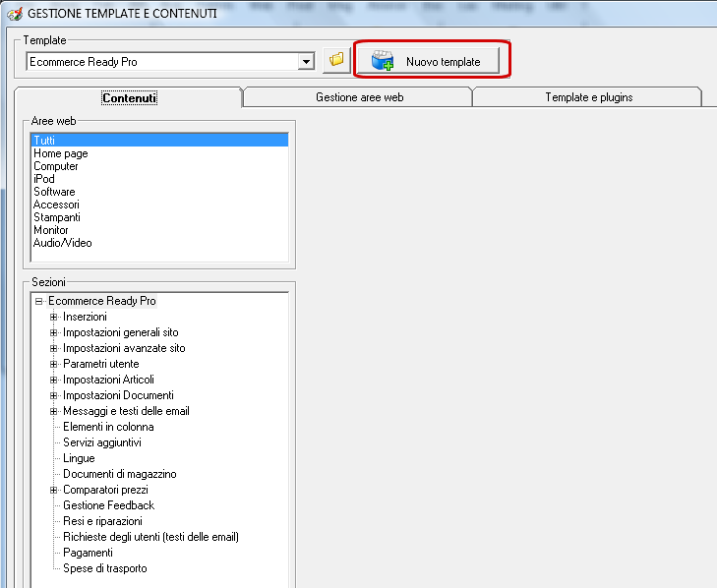Select Resi e riparazioni tree item
Viewport: 717px width, 588px height.
pyautogui.click(x=102, y=521)
